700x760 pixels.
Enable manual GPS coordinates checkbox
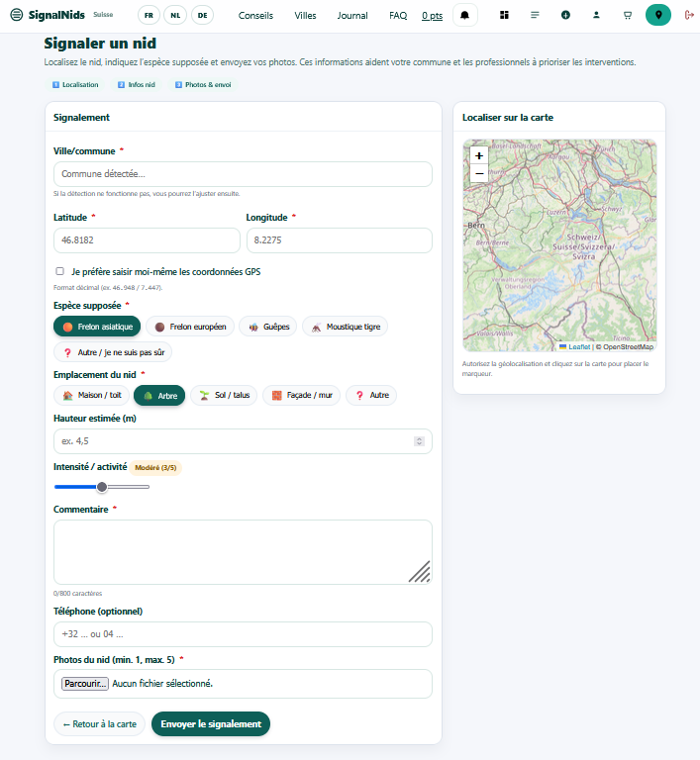point(60,271)
